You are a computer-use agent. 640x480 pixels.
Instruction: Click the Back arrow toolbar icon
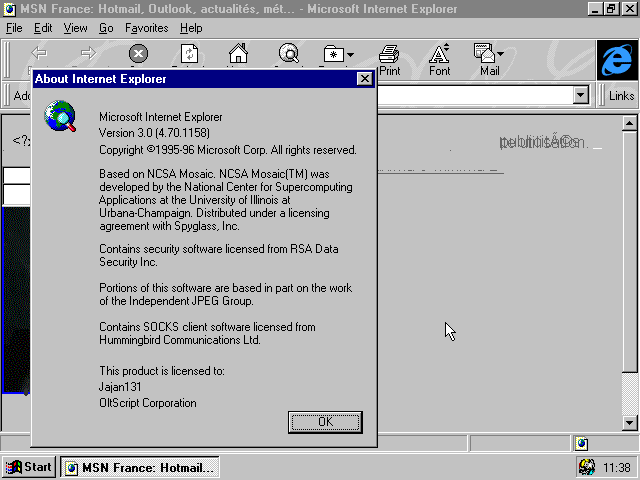pos(40,53)
